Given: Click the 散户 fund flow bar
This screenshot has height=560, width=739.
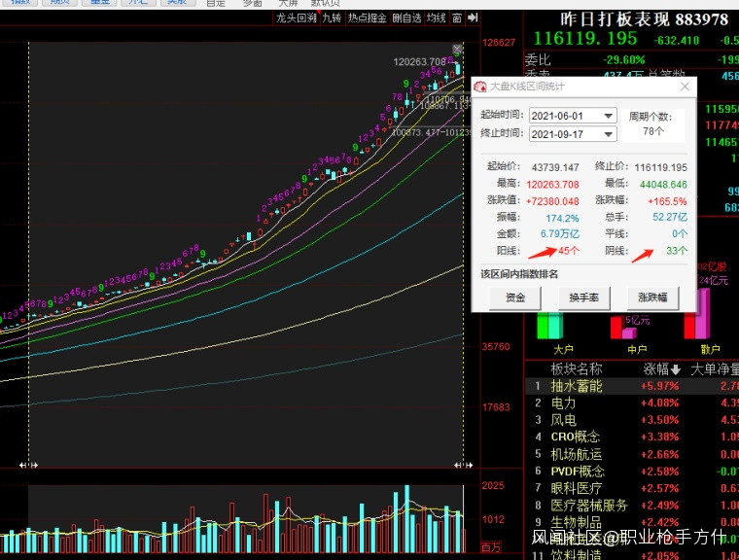Looking at the screenshot, I should [x=697, y=313].
